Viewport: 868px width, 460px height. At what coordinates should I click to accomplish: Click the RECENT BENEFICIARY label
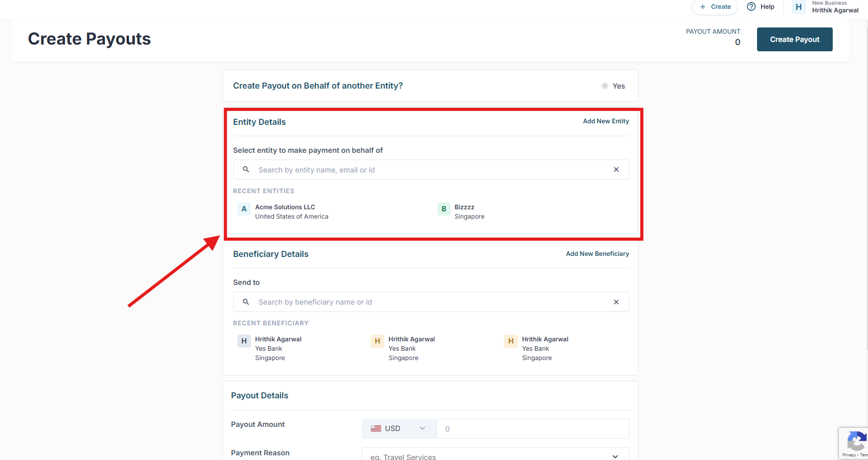271,323
